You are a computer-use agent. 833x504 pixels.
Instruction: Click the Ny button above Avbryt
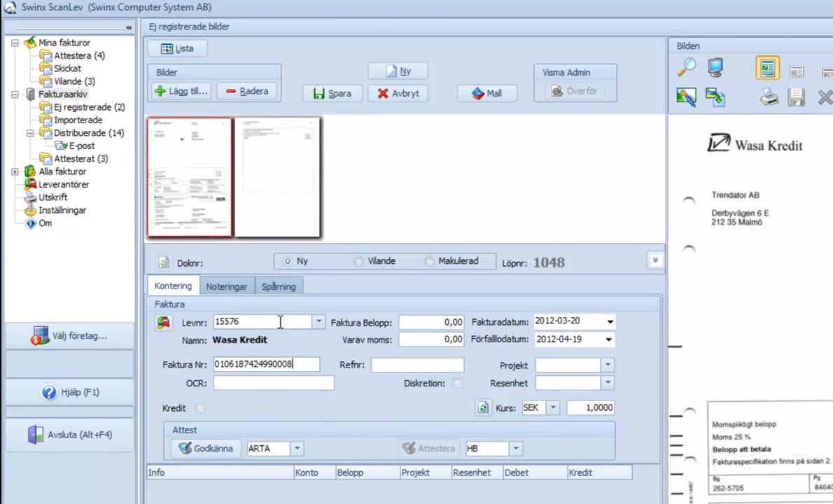coord(398,71)
